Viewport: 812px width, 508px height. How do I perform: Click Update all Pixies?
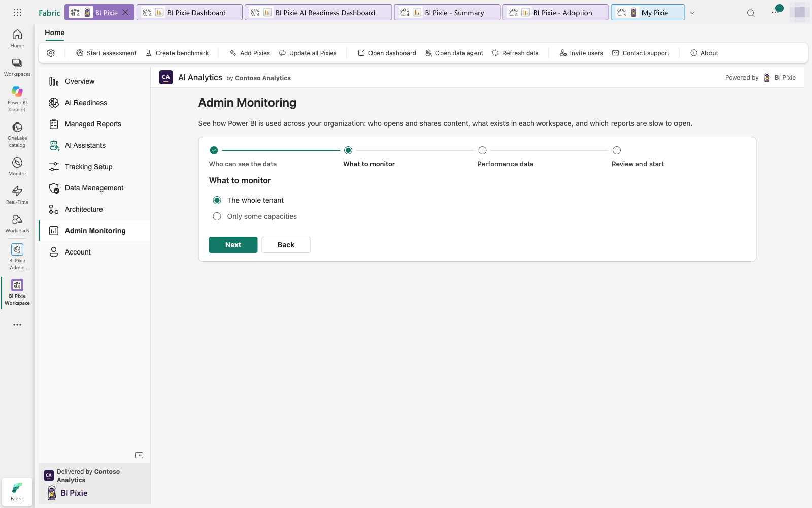pos(308,53)
